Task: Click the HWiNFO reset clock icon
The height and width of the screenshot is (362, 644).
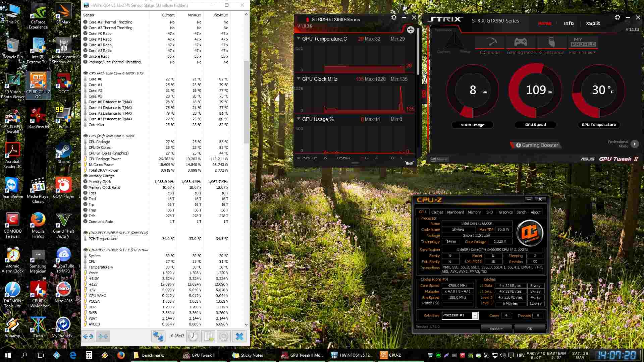Action: 193,336
